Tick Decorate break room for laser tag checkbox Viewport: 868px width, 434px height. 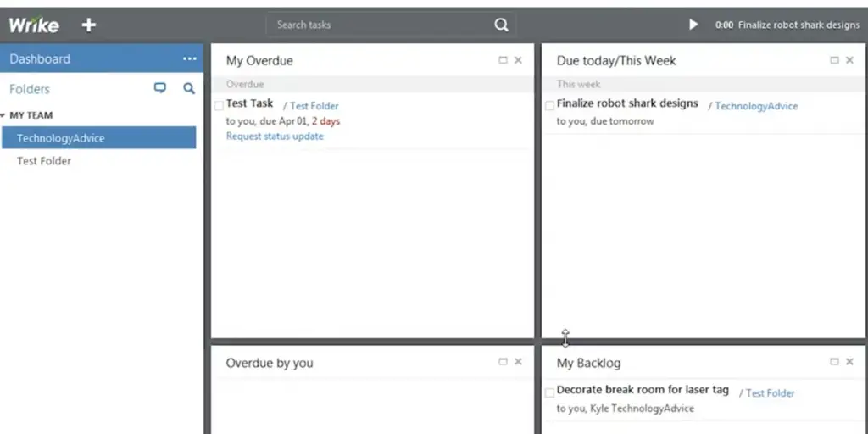pyautogui.click(x=549, y=392)
